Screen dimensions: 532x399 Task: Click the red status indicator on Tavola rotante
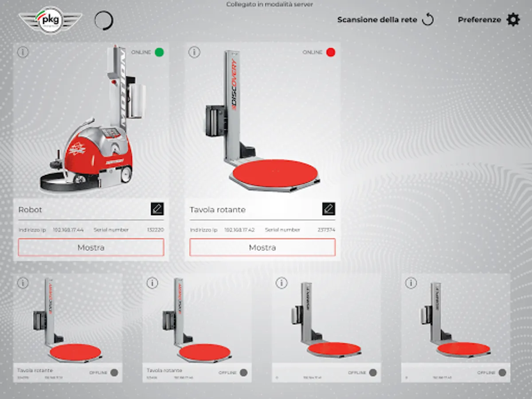[331, 52]
